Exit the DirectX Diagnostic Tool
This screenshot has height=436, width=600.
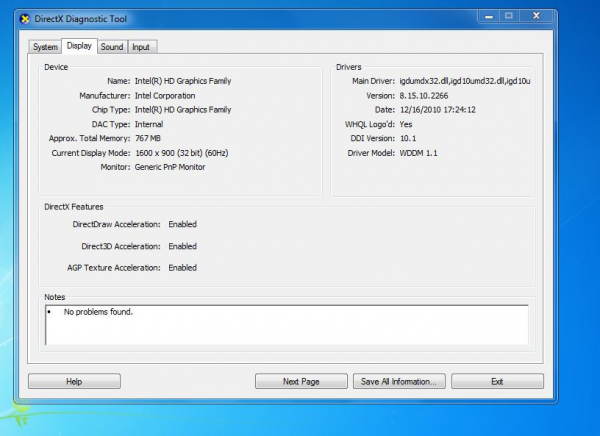pyautogui.click(x=497, y=381)
